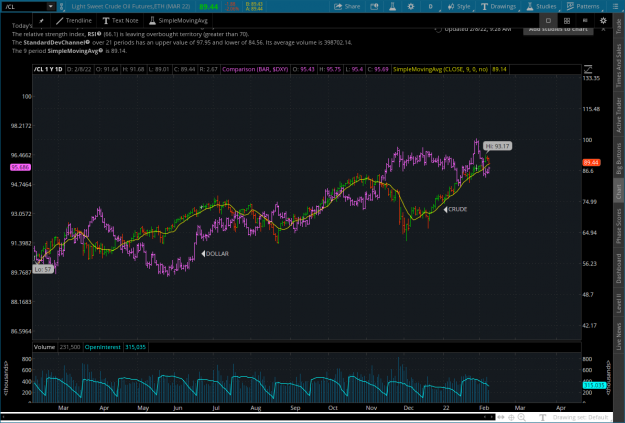Open Dashboard side tab
Viewport: 625px width, 423px height.
tap(619, 269)
